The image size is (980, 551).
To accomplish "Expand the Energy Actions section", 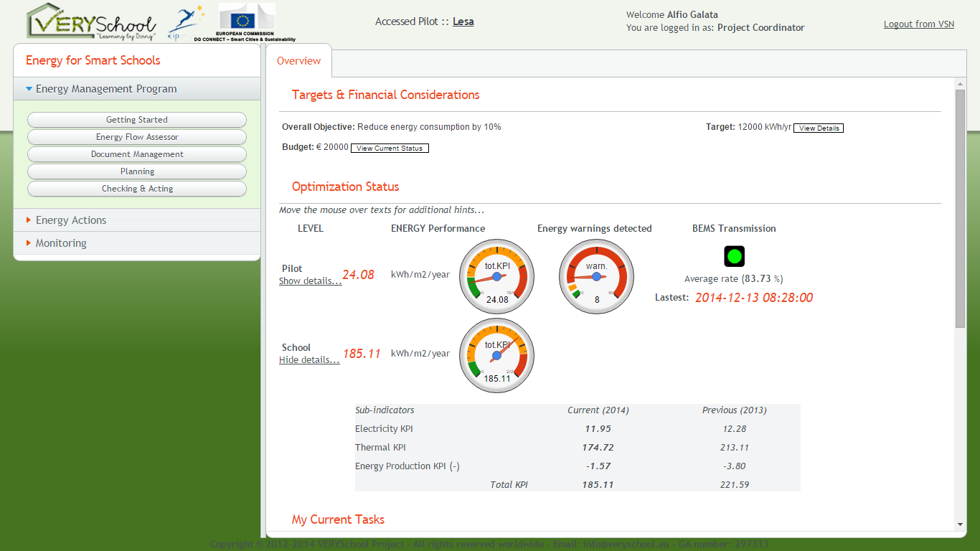I will coord(70,220).
